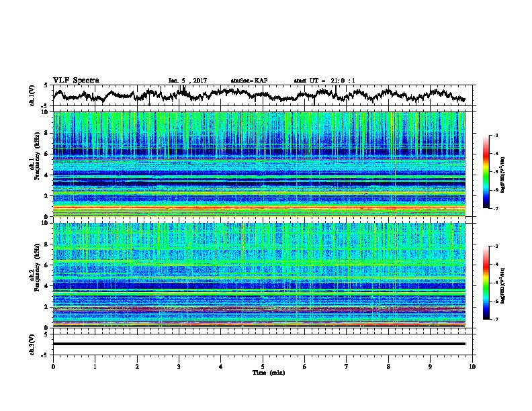The image size is (532, 411).
Task: Click the ch.2 "Frequency (kHz)" axis label
Action: pos(37,267)
